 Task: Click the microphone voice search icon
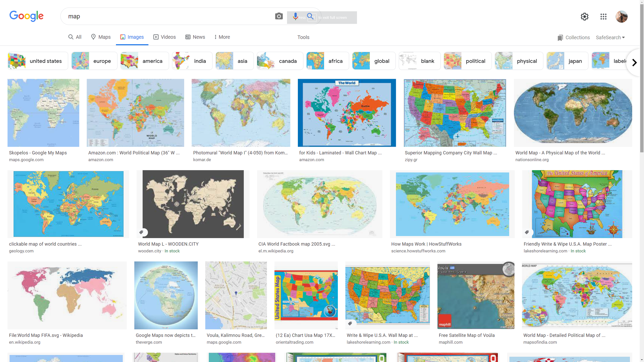[x=295, y=16]
